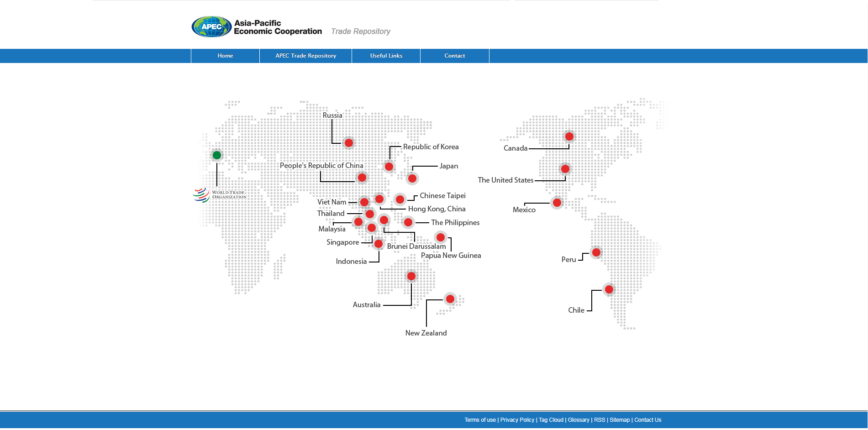Click the RSS footer link
868x430 pixels.
pyautogui.click(x=599, y=420)
